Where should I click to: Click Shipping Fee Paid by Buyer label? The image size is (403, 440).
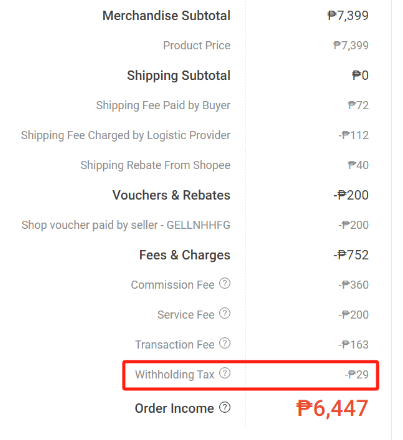tap(163, 106)
